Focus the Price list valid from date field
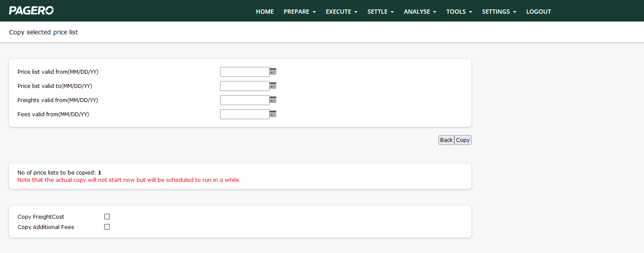Screen dimensions: 644x253 [244, 72]
